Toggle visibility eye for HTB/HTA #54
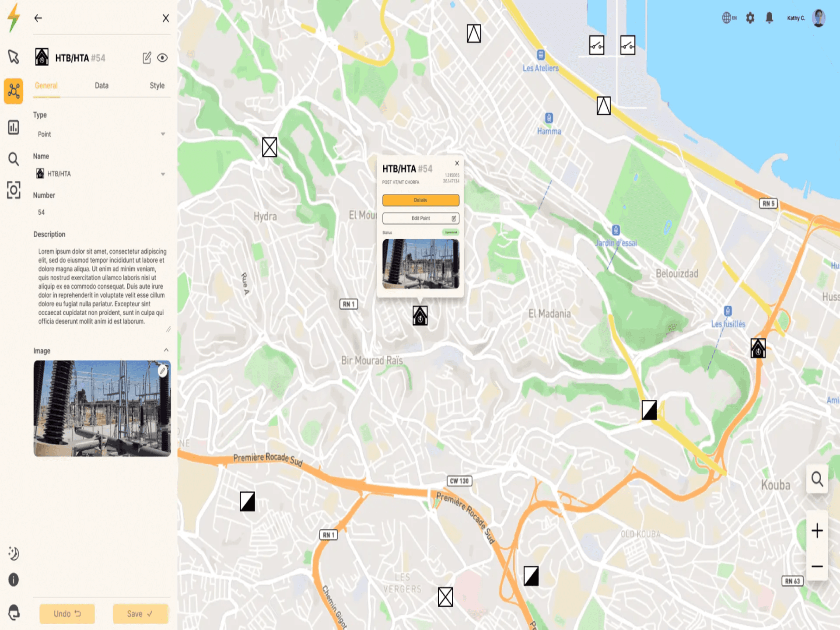The image size is (840, 630). tap(162, 58)
